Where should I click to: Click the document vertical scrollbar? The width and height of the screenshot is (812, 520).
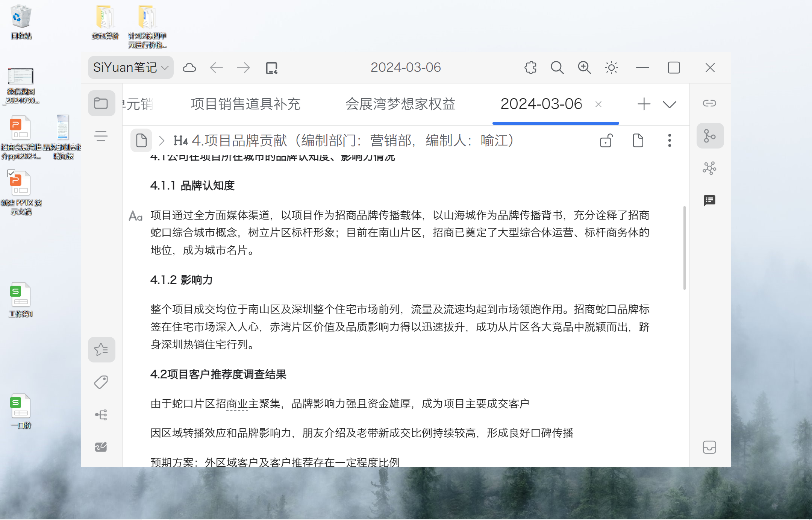pyautogui.click(x=684, y=248)
